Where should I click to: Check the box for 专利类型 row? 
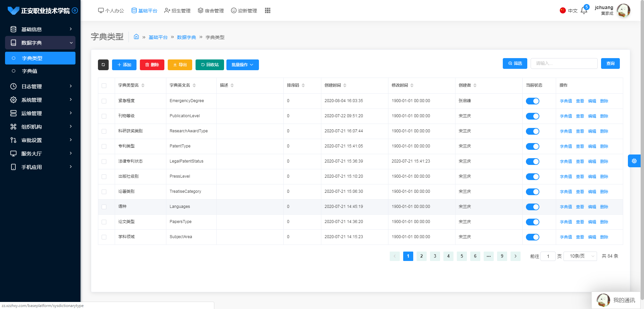click(104, 146)
